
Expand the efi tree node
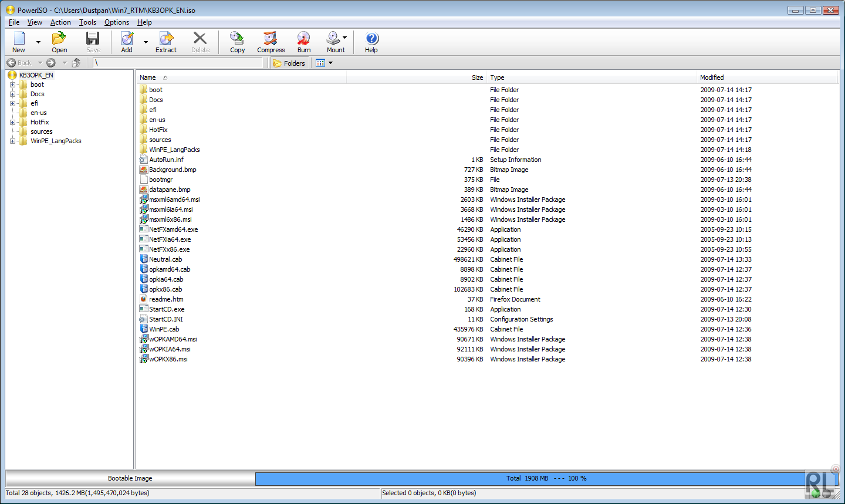point(12,103)
